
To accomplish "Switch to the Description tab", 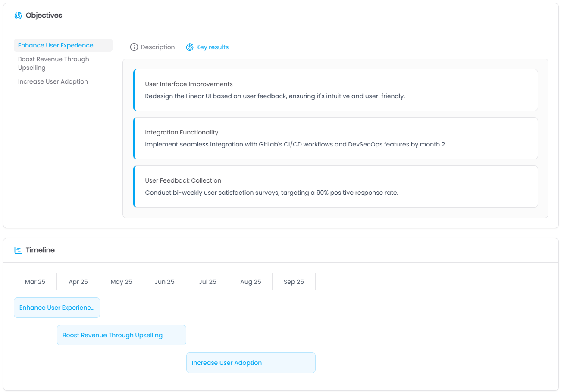I will click(152, 47).
